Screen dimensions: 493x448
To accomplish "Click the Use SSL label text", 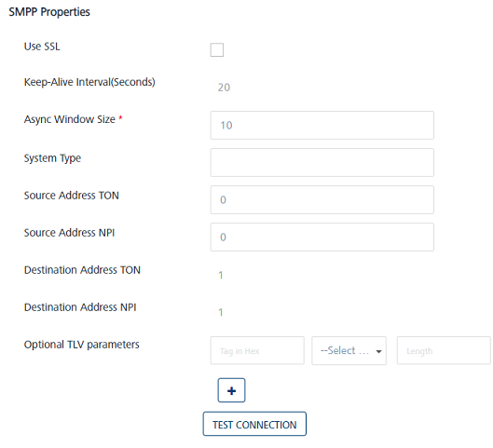I will [42, 47].
